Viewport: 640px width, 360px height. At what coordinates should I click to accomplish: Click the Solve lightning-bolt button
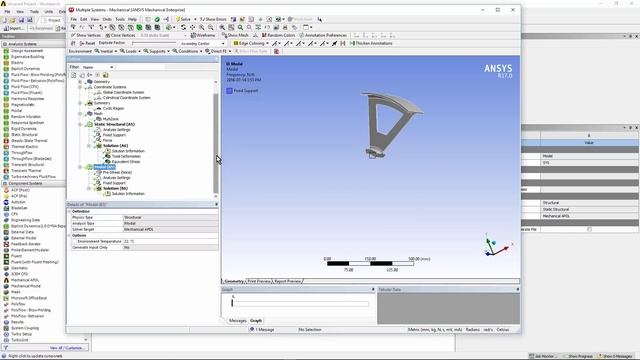pos(184,19)
